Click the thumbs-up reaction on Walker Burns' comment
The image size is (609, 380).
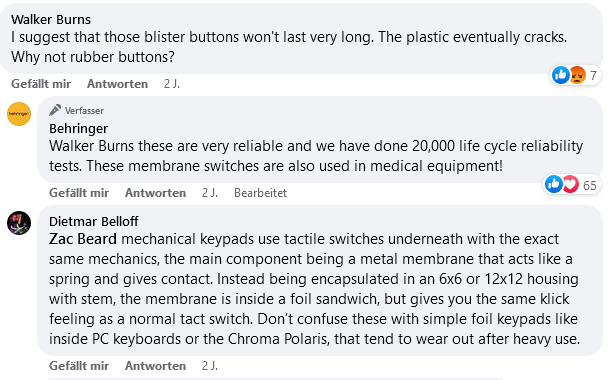(560, 75)
